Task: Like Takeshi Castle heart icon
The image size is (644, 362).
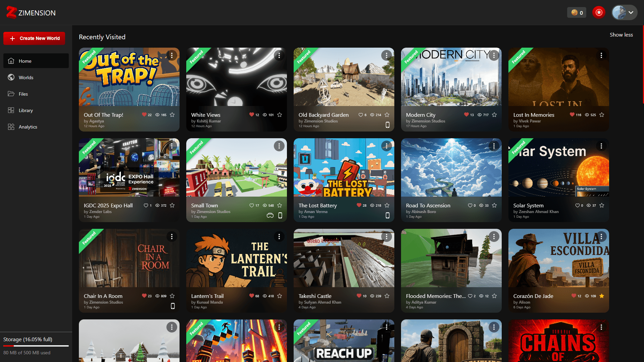Action: click(359, 296)
